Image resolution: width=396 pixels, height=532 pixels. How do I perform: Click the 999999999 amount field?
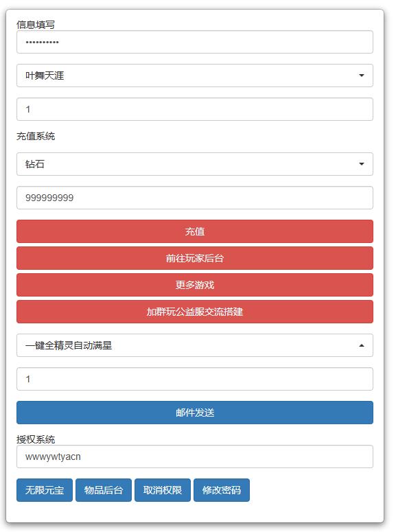pyautogui.click(x=195, y=198)
